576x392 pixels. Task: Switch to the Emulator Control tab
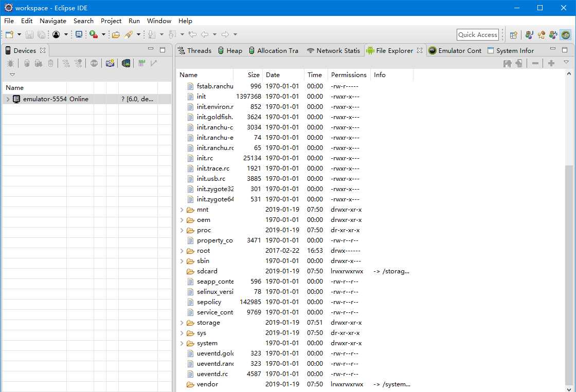tap(455, 51)
